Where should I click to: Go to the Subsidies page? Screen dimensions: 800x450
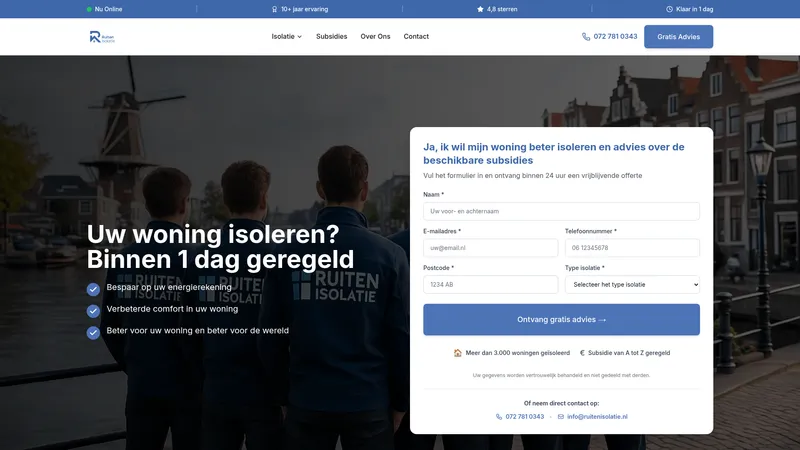tap(332, 37)
